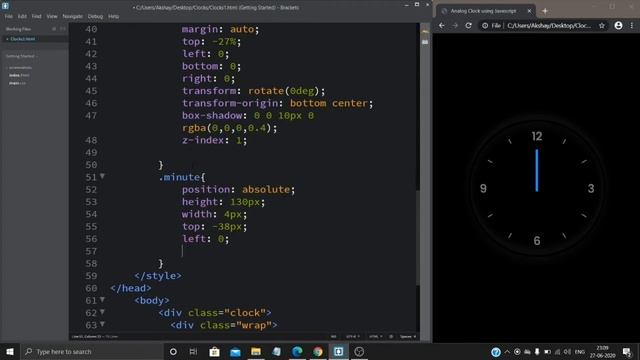This screenshot has width=640, height=360.
Task: Click ENG language indicator in tray
Action: tap(580, 352)
